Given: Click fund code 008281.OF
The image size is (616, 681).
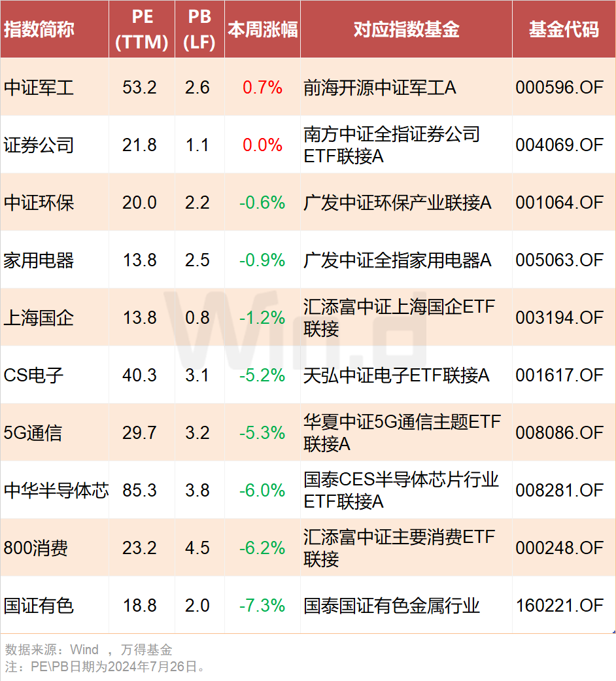Looking at the screenshot, I should coord(560,491).
